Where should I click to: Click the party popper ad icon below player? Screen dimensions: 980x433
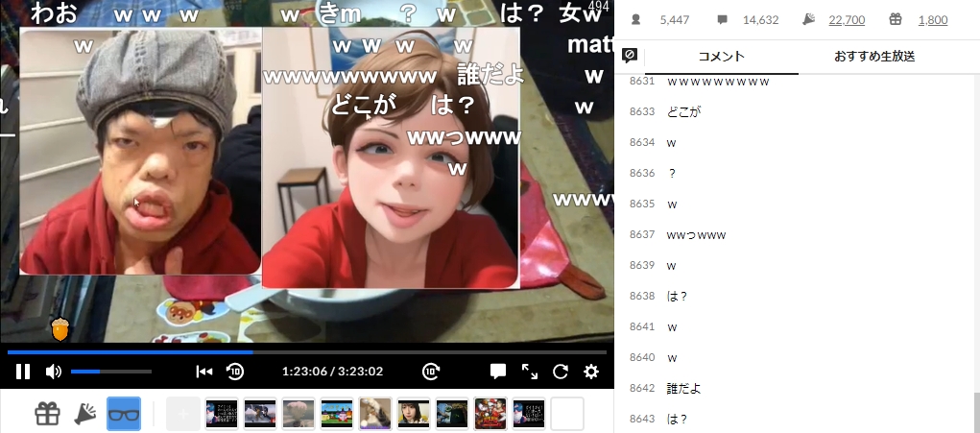tap(85, 414)
